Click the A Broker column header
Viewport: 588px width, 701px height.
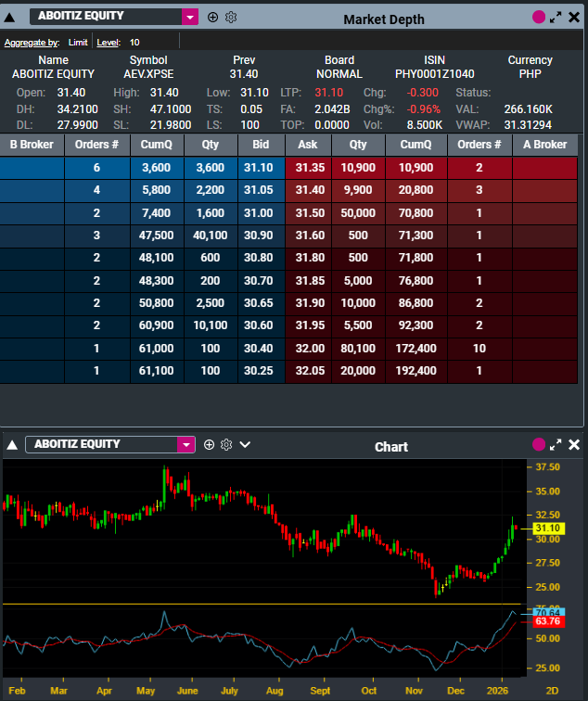tap(544, 145)
